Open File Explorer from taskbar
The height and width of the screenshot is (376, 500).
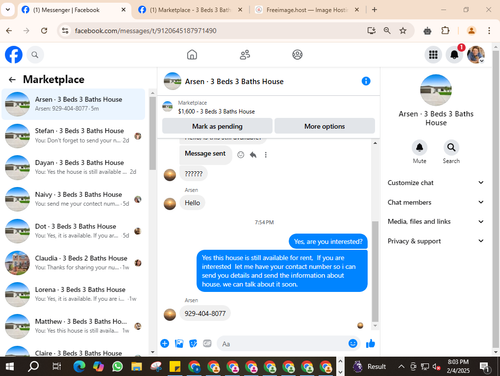click(x=137, y=367)
